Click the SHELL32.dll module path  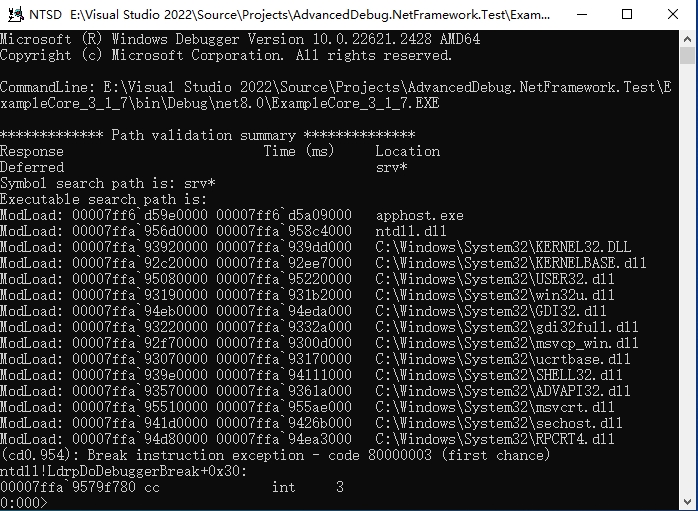point(499,375)
